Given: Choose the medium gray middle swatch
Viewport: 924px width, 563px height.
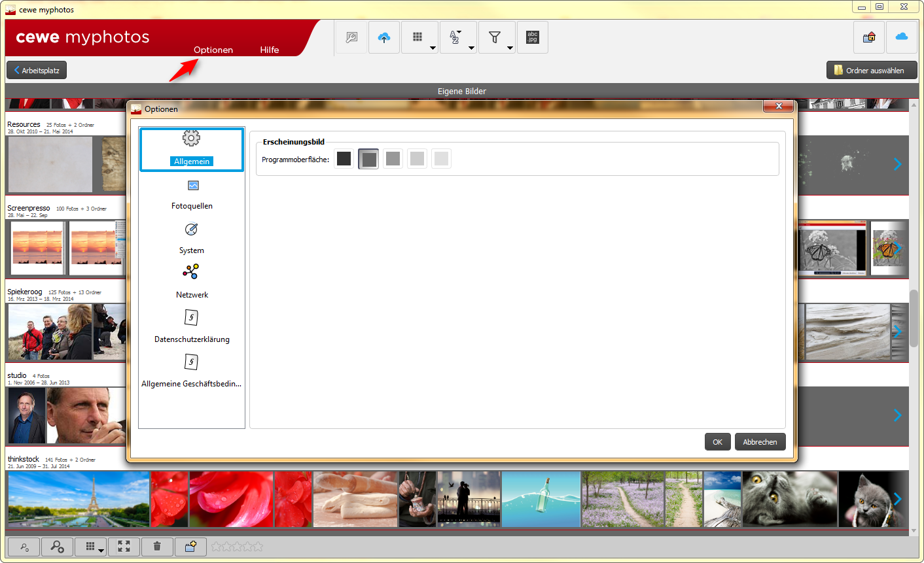Looking at the screenshot, I should (x=393, y=158).
